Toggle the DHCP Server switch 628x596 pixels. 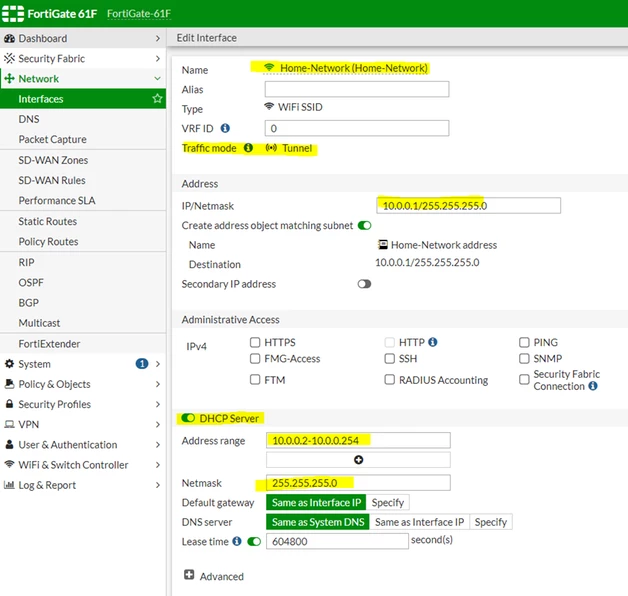188,418
